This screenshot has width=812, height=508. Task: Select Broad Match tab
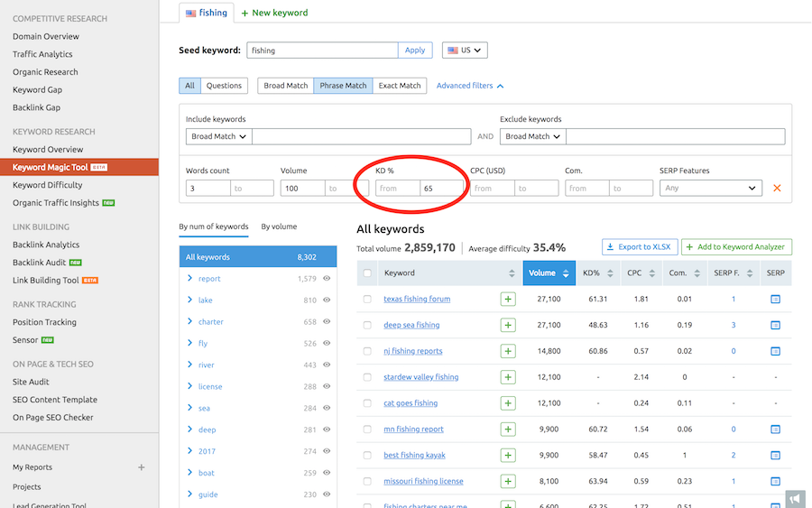click(x=285, y=86)
